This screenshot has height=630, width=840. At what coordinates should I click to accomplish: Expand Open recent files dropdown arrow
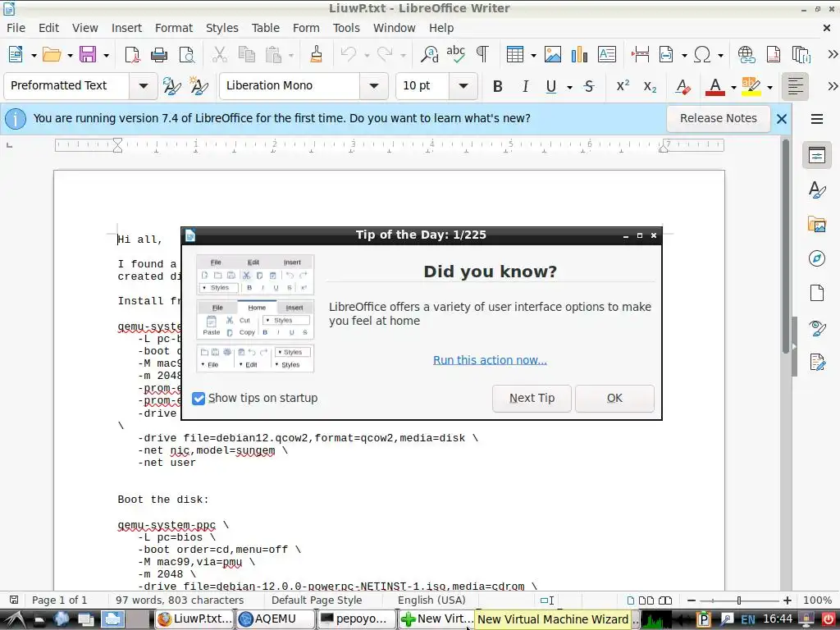point(70,55)
